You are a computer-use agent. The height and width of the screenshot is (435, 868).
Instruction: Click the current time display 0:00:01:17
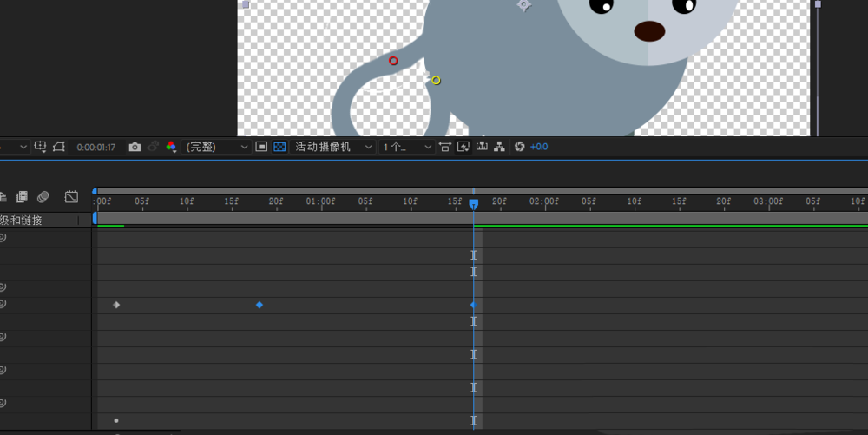click(x=95, y=148)
